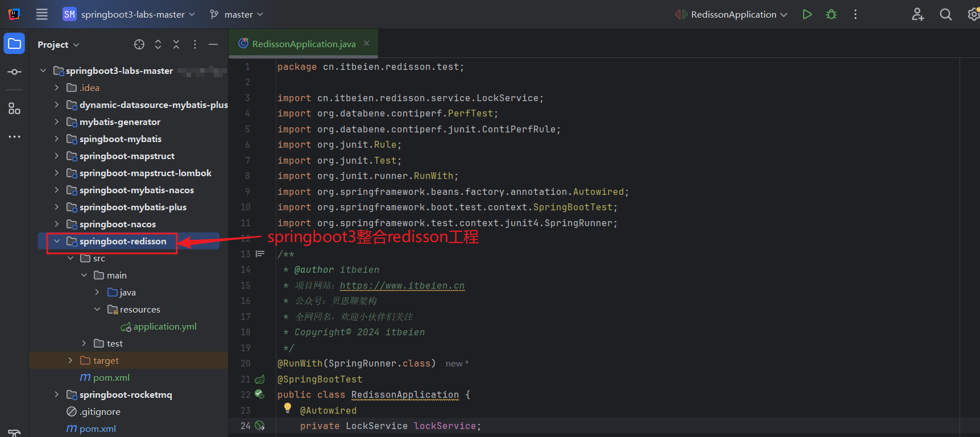
Task: Open the Project view mode dropdown
Action: pyautogui.click(x=59, y=44)
